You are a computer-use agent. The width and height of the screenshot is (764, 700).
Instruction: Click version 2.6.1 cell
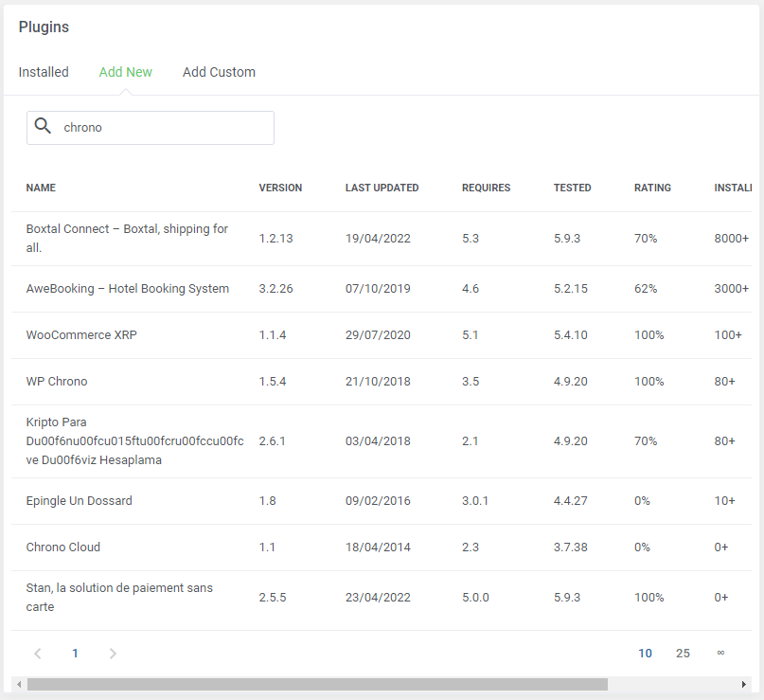[272, 441]
